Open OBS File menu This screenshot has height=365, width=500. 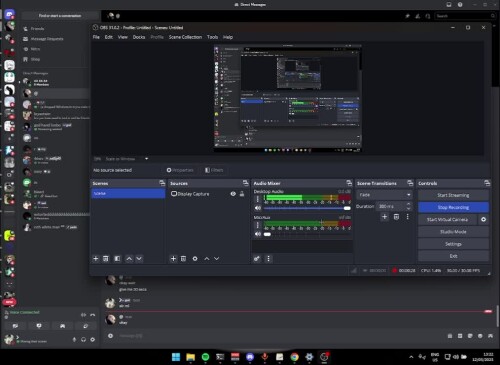coord(96,37)
